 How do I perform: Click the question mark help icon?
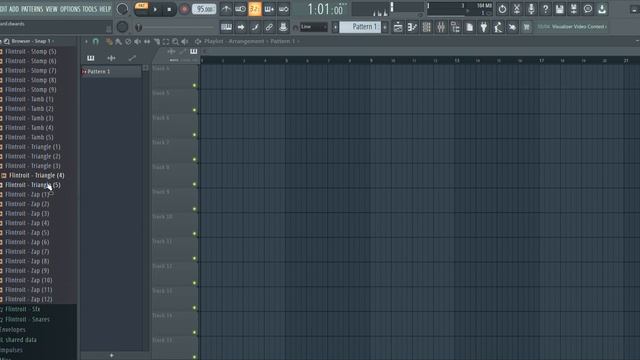point(545,9)
